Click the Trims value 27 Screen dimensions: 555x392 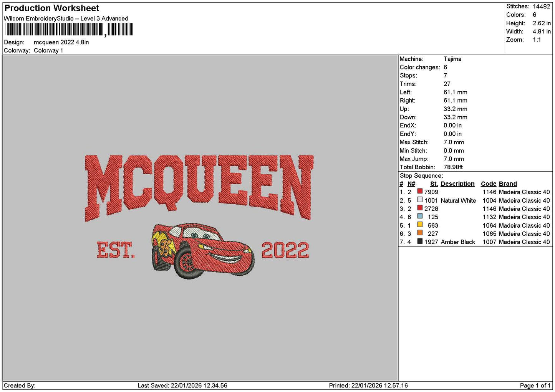[447, 84]
